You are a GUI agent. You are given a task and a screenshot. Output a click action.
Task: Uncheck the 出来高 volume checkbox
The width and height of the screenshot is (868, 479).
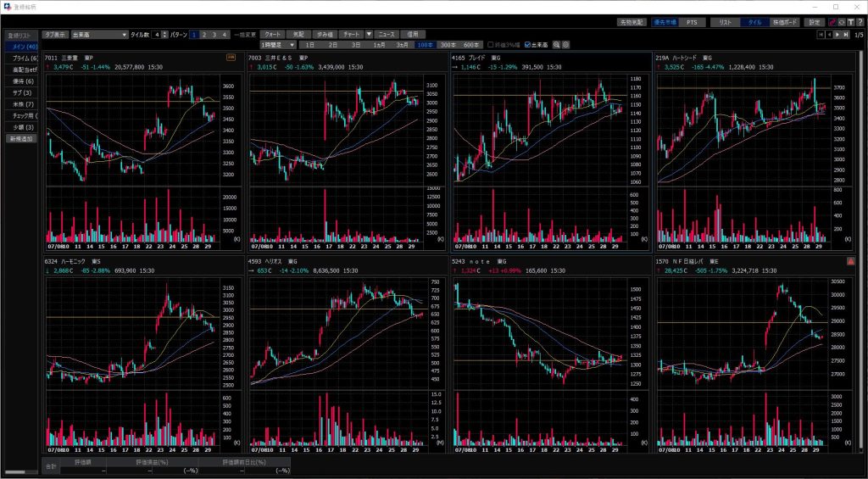(x=528, y=44)
